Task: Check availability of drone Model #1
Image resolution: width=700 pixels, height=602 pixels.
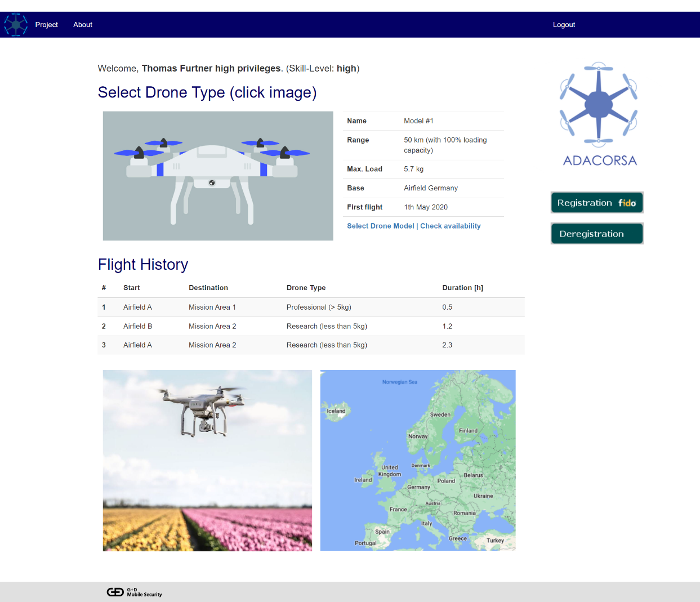Action: pos(450,226)
